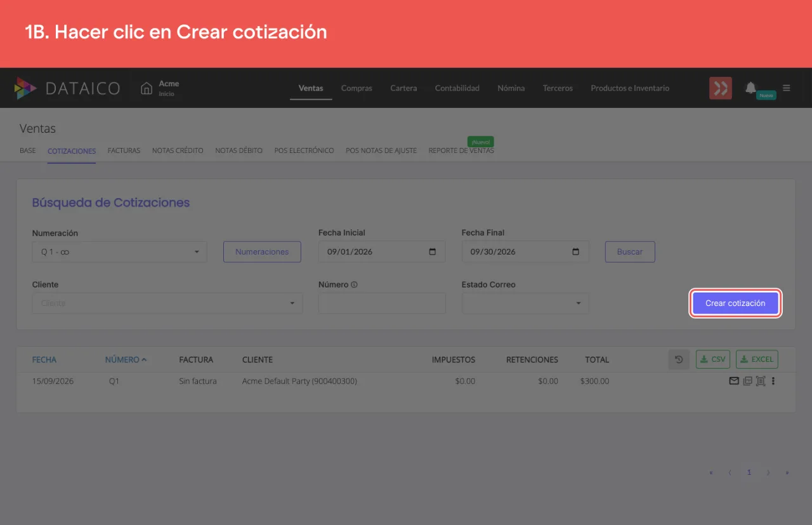Switch to the FACTURAS tab
This screenshot has height=525, width=812.
[124, 150]
